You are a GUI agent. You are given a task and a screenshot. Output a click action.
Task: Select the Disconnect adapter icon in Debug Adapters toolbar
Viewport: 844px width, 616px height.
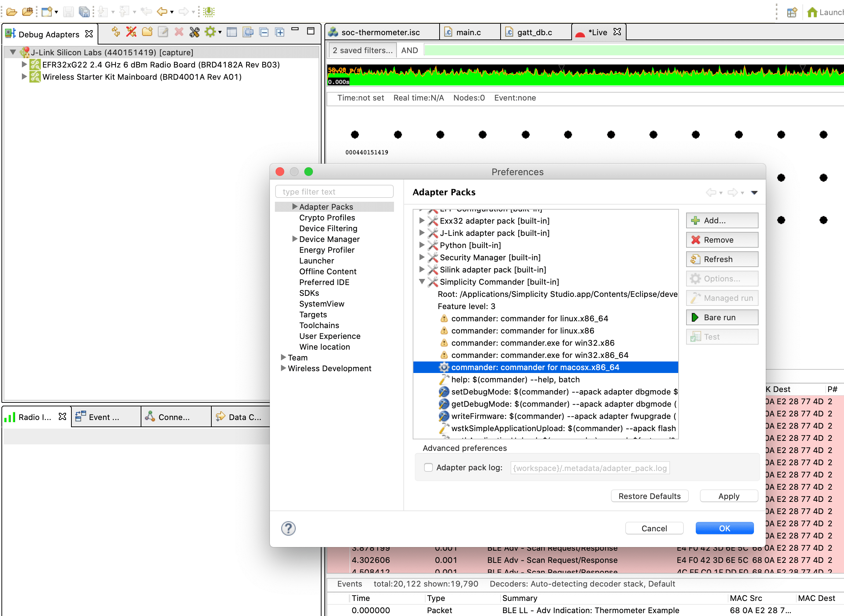[x=131, y=32]
